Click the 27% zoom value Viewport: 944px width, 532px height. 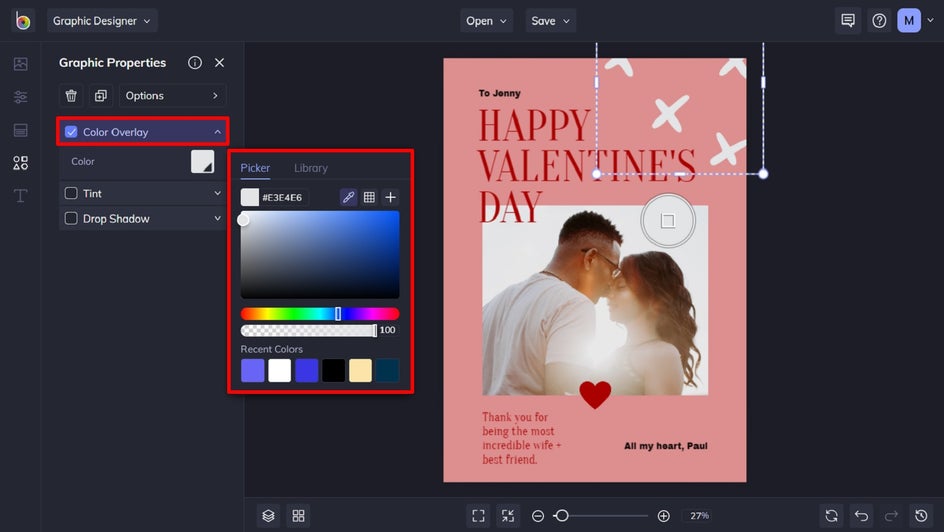tap(699, 516)
